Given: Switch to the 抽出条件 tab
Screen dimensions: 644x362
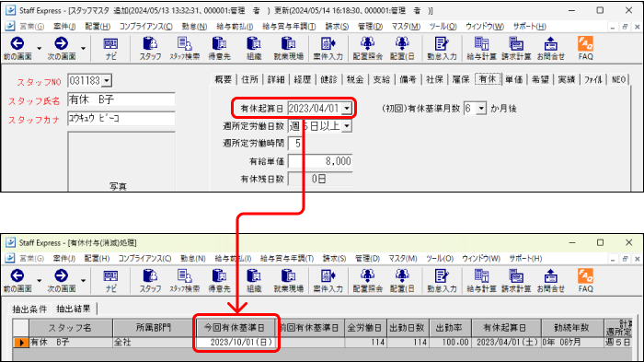Looking at the screenshot, I should point(29,309).
